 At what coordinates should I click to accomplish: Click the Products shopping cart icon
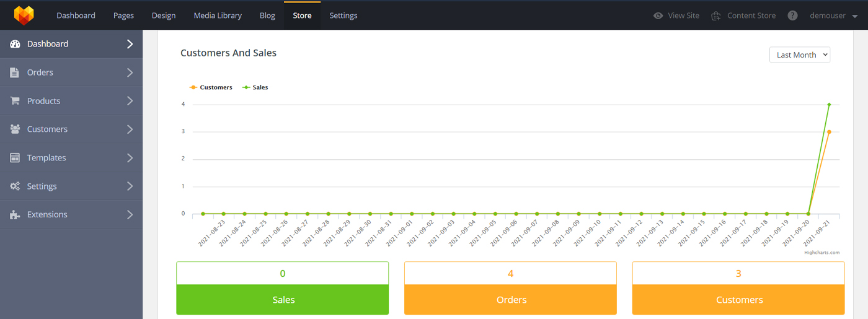tap(15, 101)
